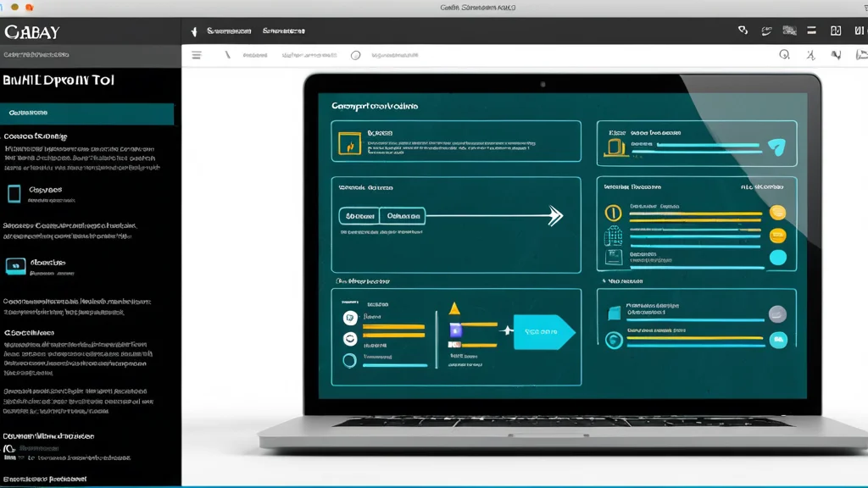Toggle the gray switch in the bottom-right card
The height and width of the screenshot is (488, 868).
pos(777,314)
